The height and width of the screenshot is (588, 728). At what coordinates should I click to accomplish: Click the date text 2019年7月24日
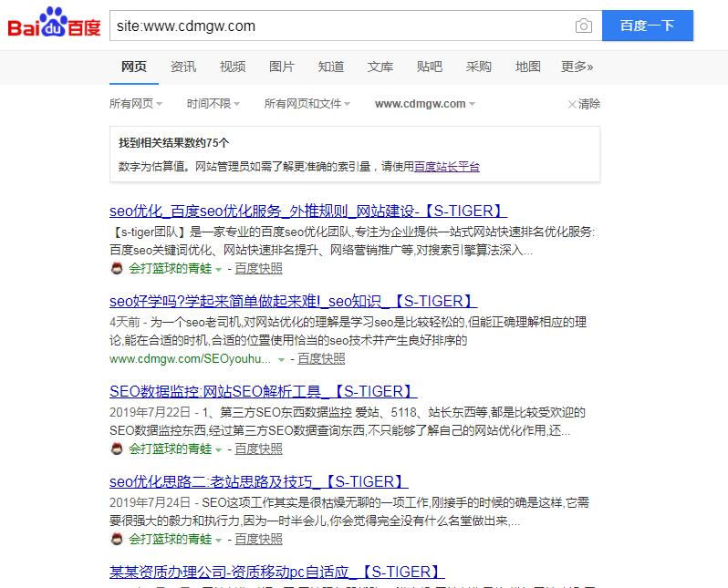(150, 502)
